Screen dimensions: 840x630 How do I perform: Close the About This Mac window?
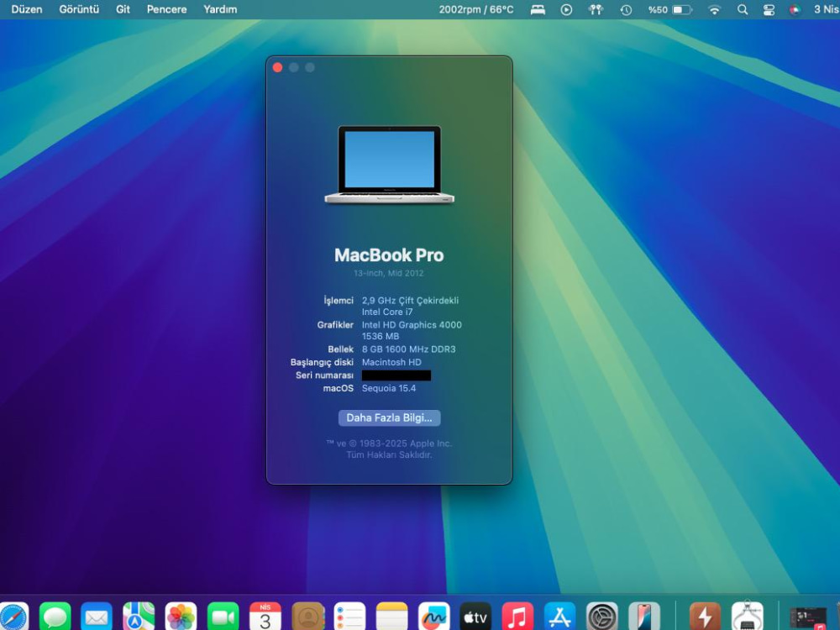(277, 67)
